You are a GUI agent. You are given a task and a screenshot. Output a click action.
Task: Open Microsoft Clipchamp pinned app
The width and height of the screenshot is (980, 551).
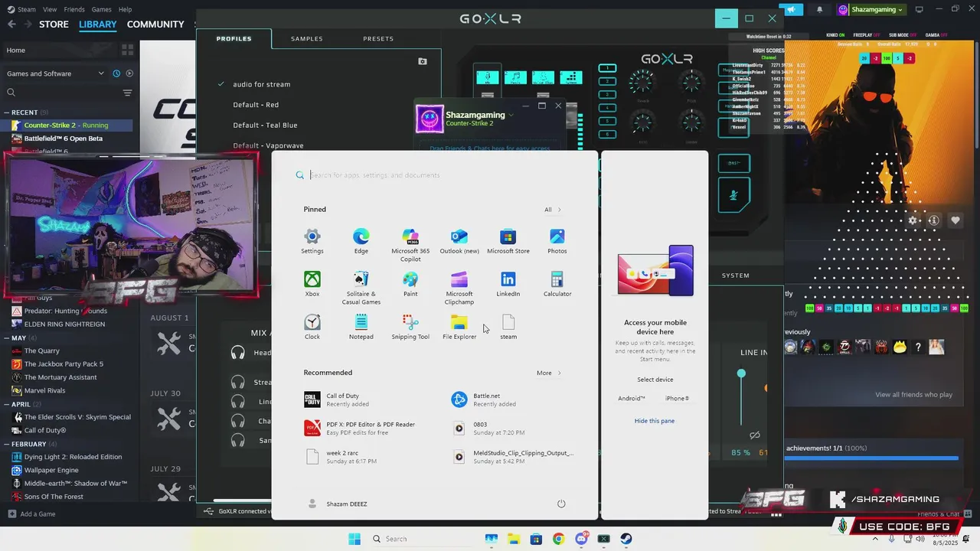click(459, 289)
